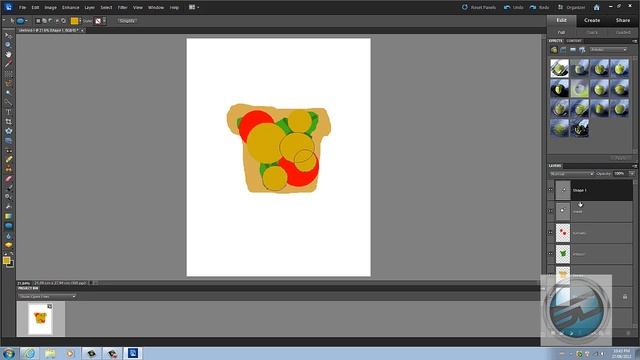This screenshot has width=640, height=360.
Task: Open the Arrange documents dropdown
Action: point(194,7)
